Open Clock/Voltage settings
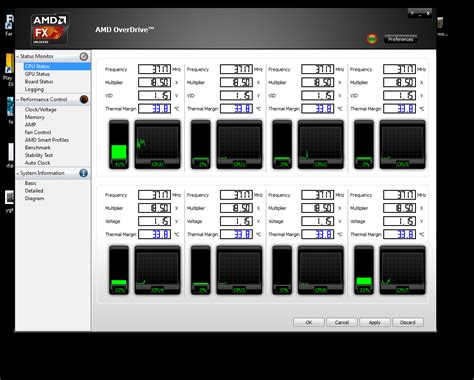This screenshot has height=380, width=474. (41, 110)
